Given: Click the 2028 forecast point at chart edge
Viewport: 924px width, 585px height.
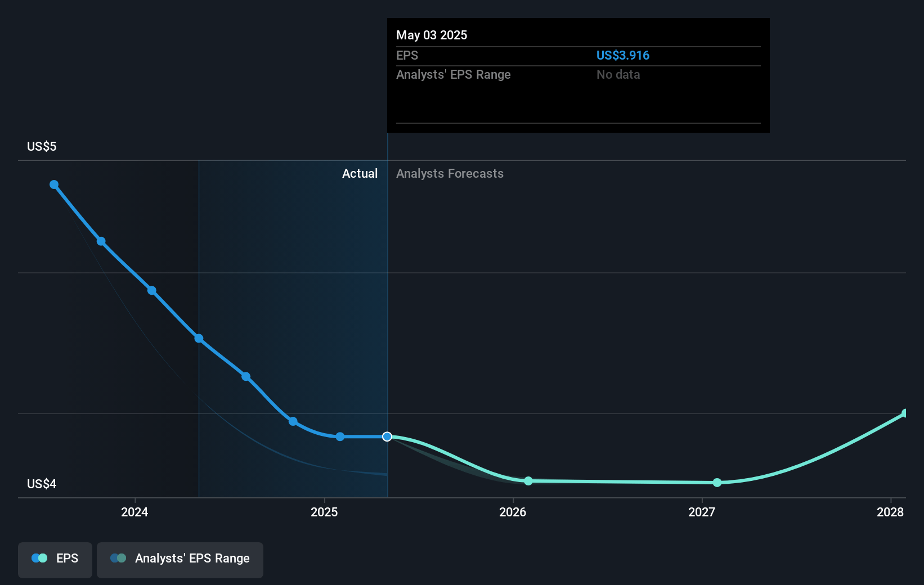Looking at the screenshot, I should coord(905,413).
